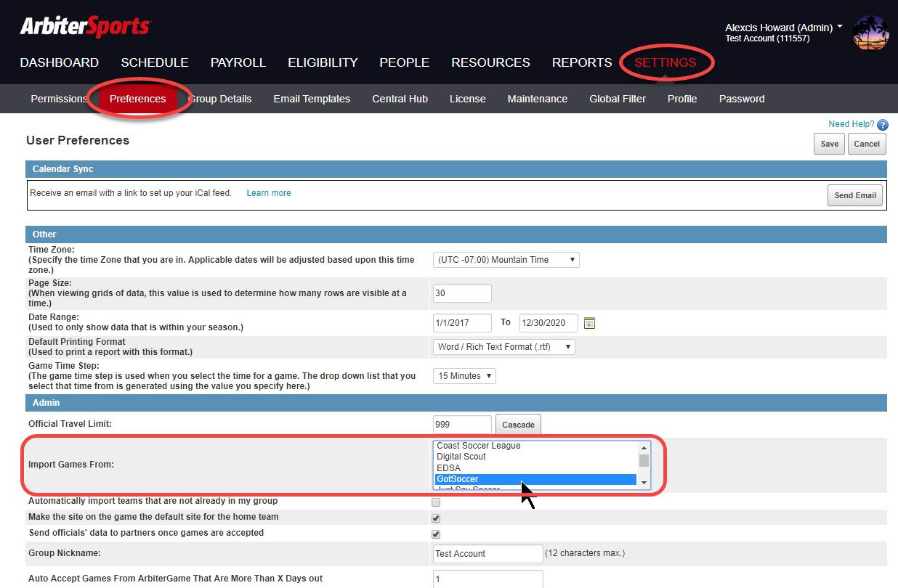898x588 pixels.
Task: Select Coast Soccer League in import list
Action: [x=535, y=446]
